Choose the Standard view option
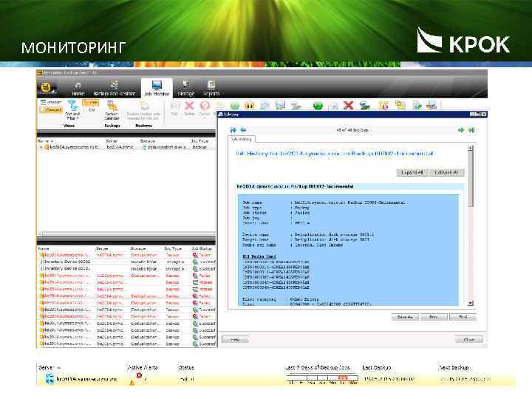The image size is (532, 399). (x=51, y=102)
